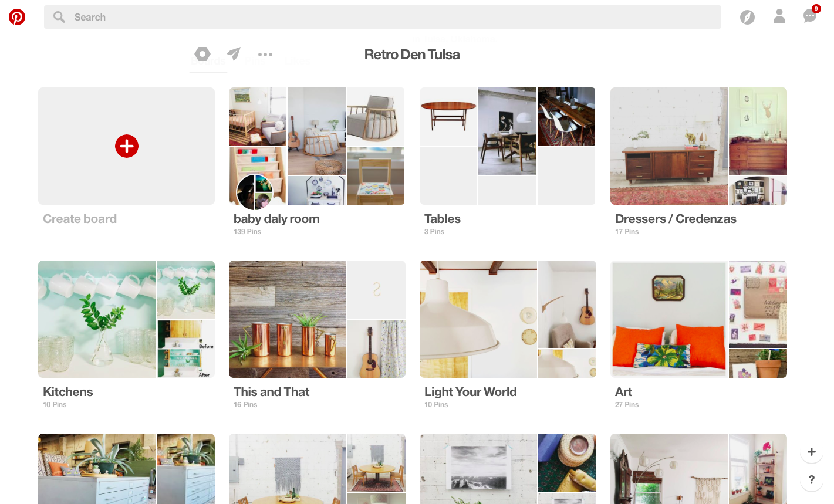Open the settings gear on the profile
Screen dimensions: 834x504
click(202, 54)
